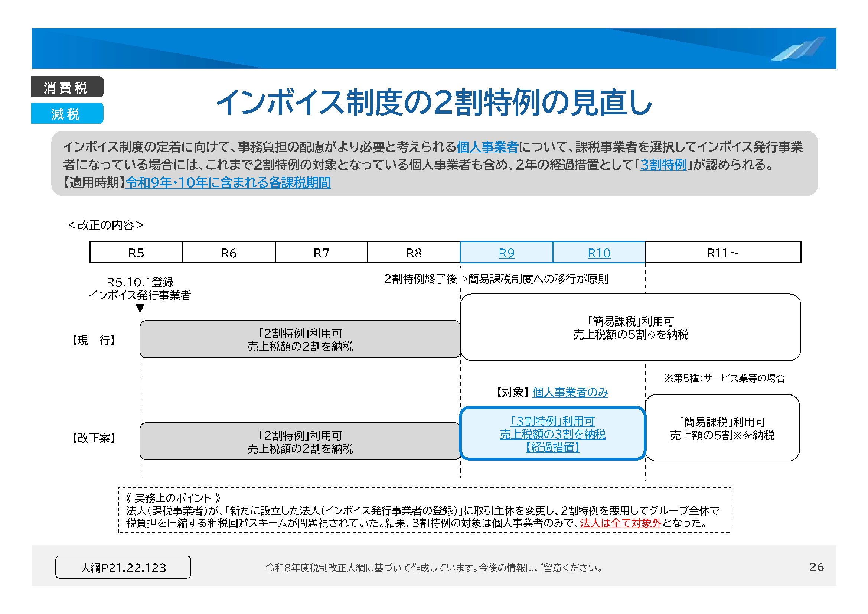Click the R10 timeline header cell
868x614 pixels.
click(x=599, y=253)
